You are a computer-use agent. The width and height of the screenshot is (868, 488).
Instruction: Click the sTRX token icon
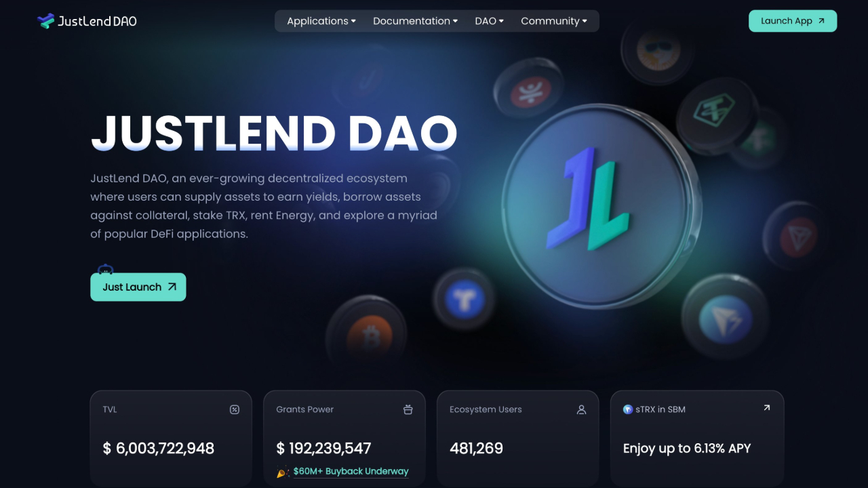tap(628, 409)
